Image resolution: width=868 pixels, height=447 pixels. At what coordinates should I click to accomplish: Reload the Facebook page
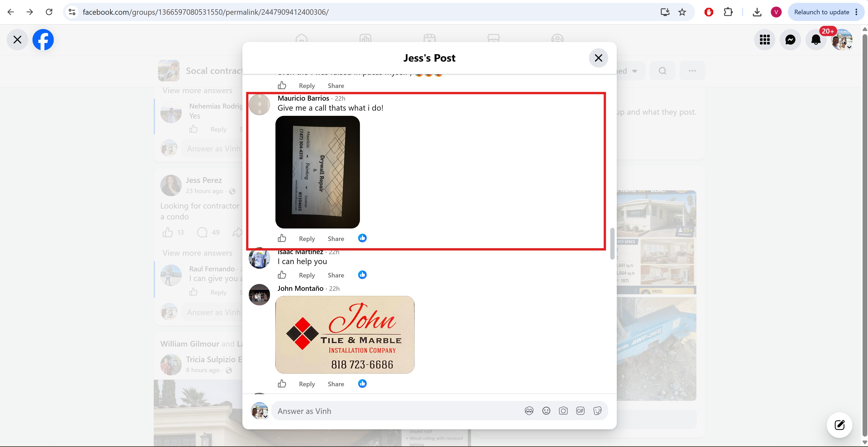[x=49, y=12]
